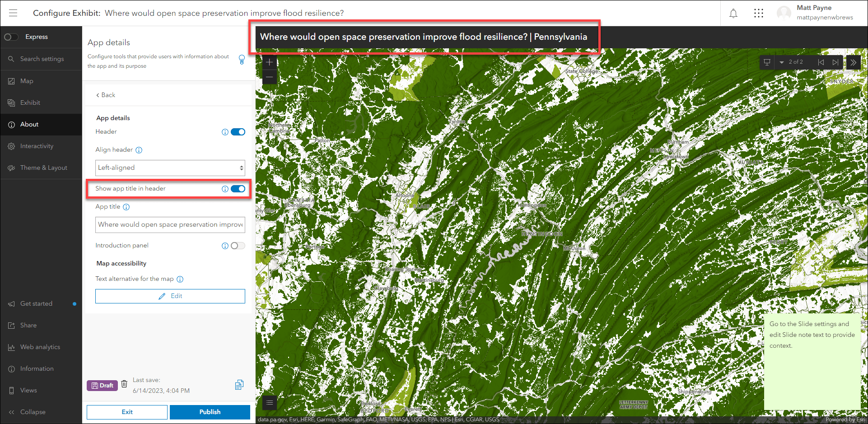Click the App title text field
Image resolution: width=868 pixels, height=424 pixels.
(170, 224)
